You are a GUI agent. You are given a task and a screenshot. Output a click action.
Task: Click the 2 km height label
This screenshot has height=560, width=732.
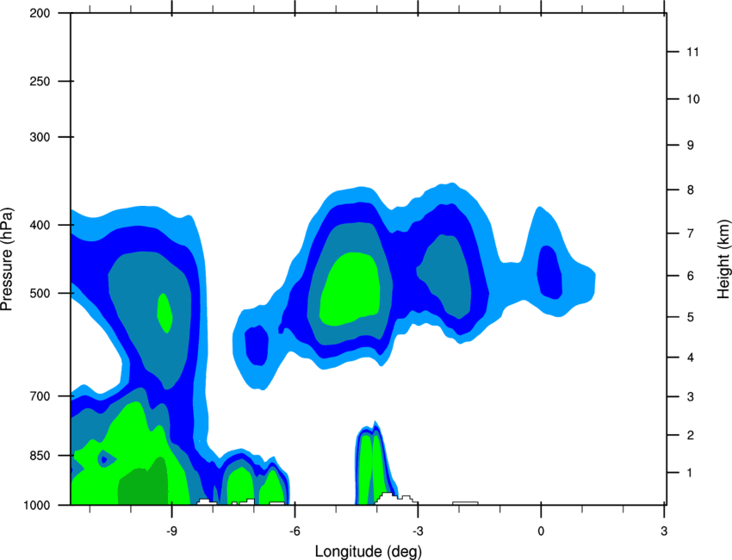click(691, 435)
